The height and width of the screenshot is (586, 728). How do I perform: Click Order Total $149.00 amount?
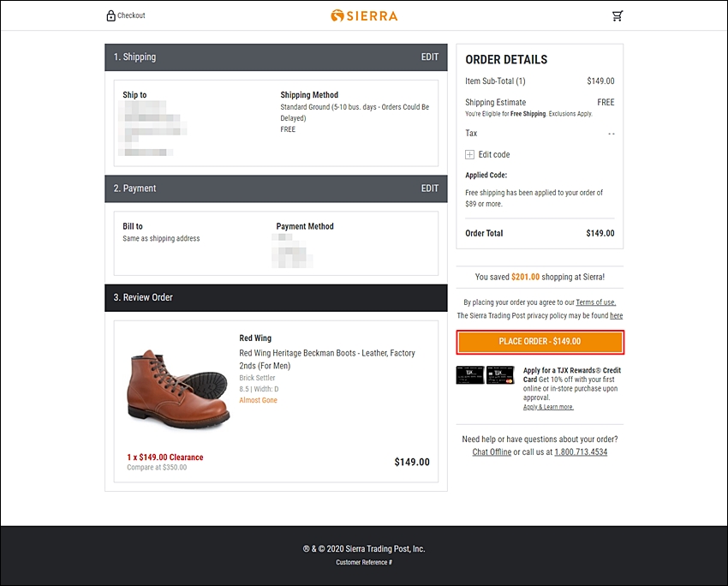(600, 233)
